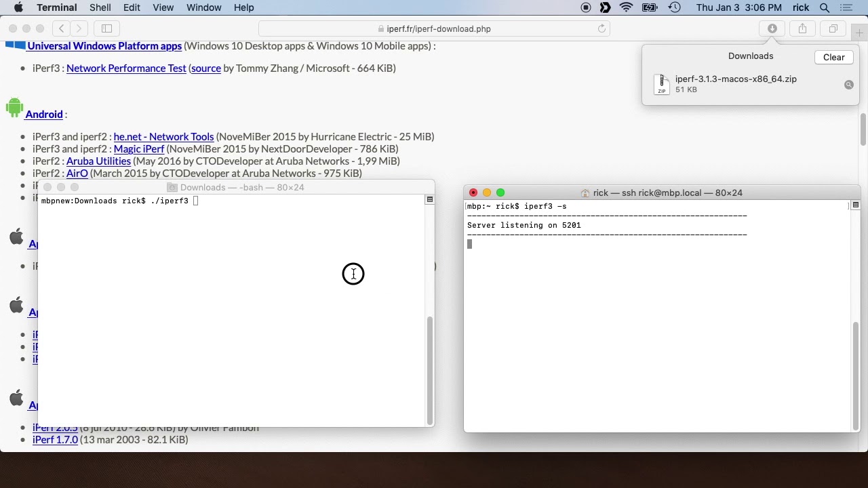Toggle the Safari sidebar

point(106,28)
